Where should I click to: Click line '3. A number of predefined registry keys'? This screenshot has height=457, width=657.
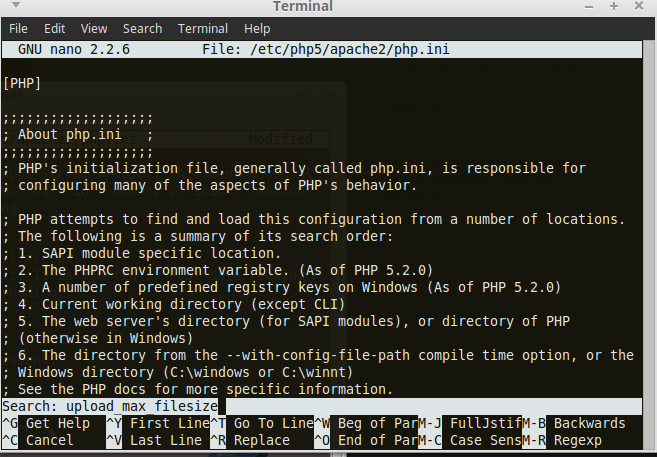pos(282,287)
